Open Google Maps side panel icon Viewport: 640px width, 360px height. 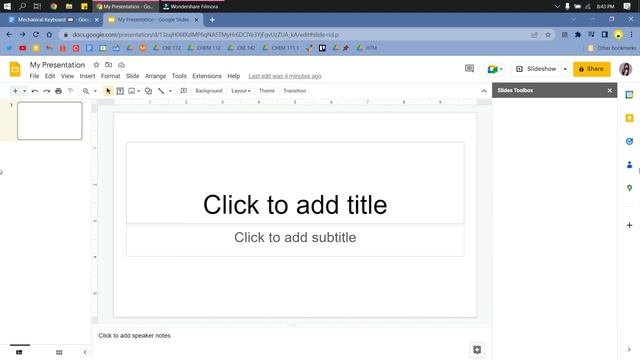(x=629, y=188)
